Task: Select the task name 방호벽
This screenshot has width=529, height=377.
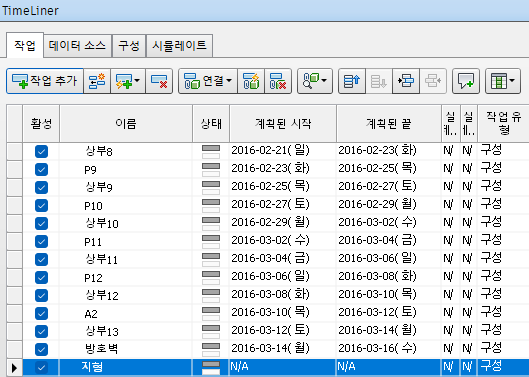Action: pyautogui.click(x=102, y=349)
